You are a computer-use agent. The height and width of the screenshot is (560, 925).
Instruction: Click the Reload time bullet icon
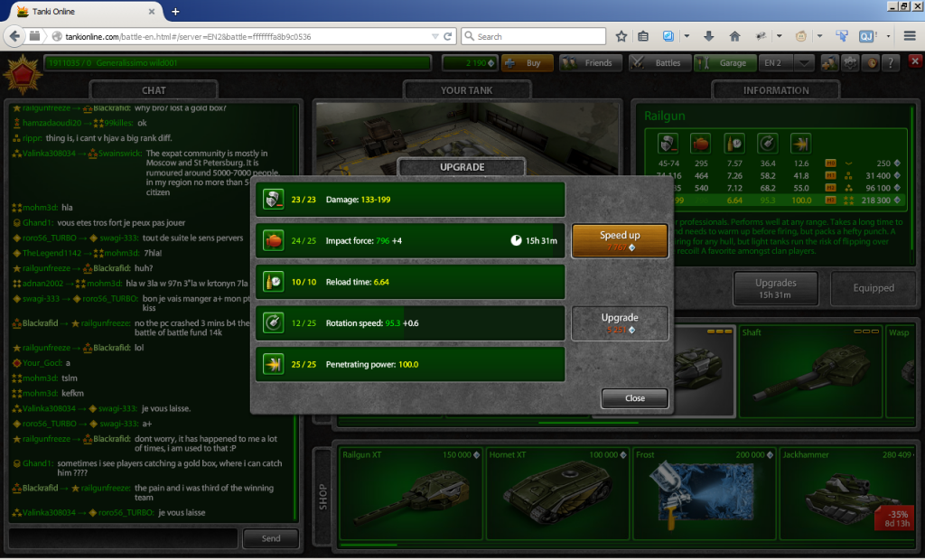(271, 282)
